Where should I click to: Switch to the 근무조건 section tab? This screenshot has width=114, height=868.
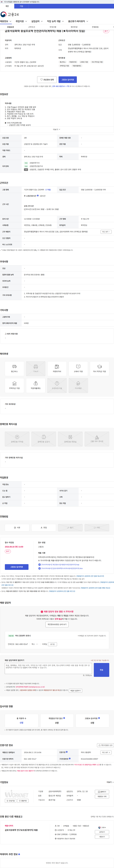click(x=31, y=27)
